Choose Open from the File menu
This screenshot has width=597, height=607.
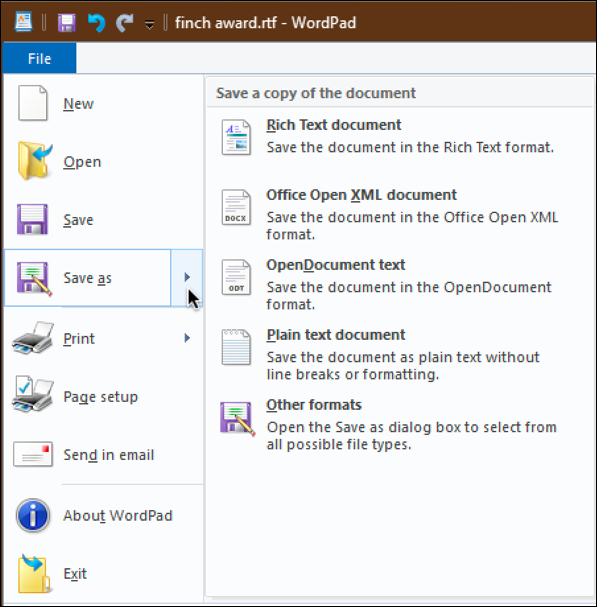click(103, 162)
